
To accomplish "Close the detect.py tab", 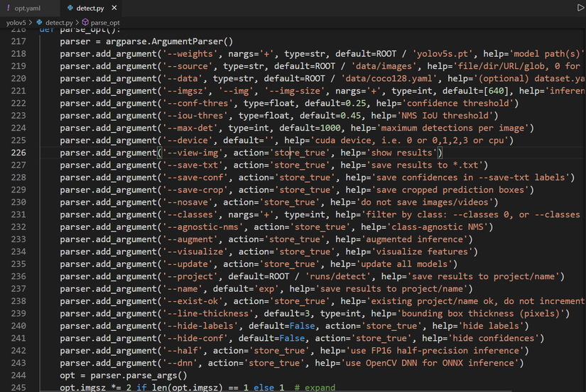I will click(115, 8).
